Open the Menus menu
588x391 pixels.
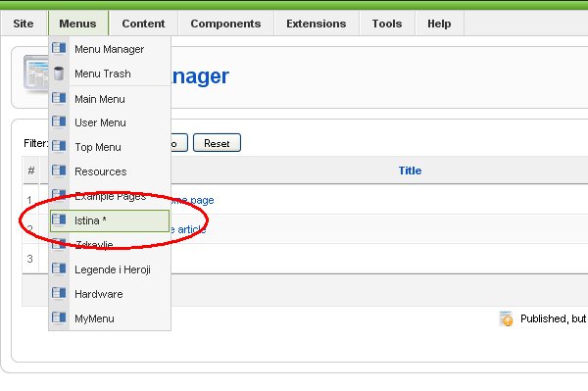point(78,24)
